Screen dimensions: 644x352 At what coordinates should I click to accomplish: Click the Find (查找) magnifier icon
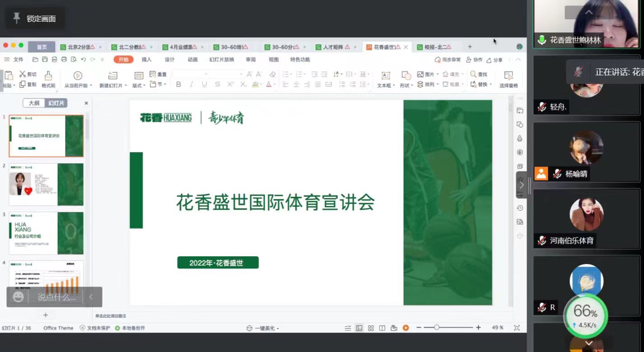(x=473, y=74)
